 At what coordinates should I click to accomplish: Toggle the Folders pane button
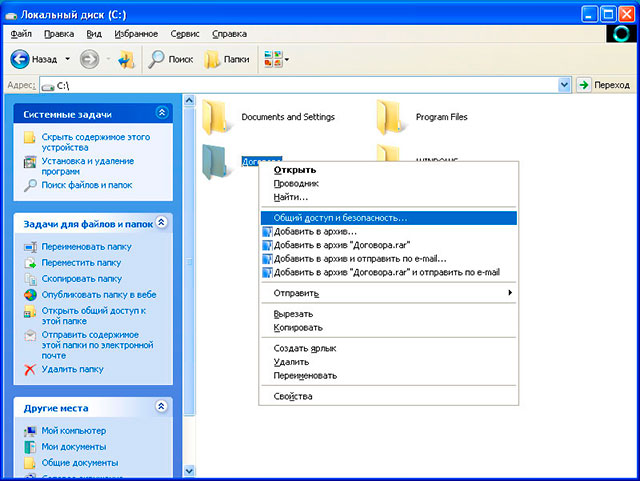point(227,60)
